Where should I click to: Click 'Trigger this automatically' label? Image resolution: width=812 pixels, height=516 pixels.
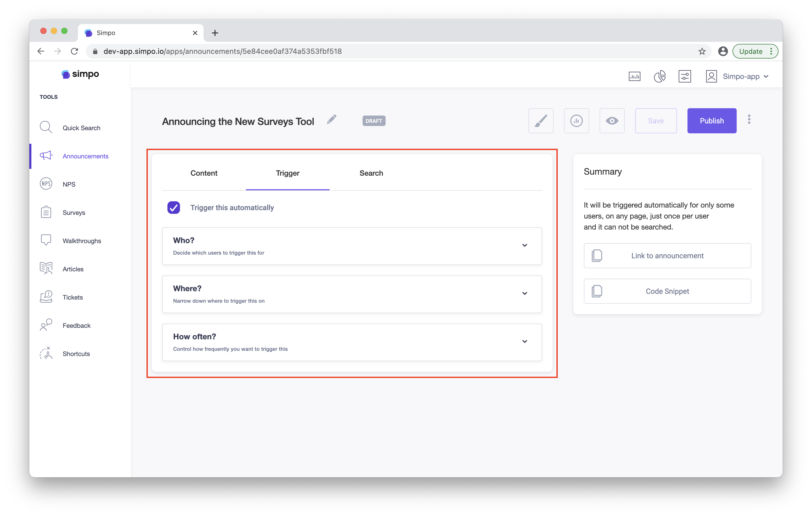point(232,208)
